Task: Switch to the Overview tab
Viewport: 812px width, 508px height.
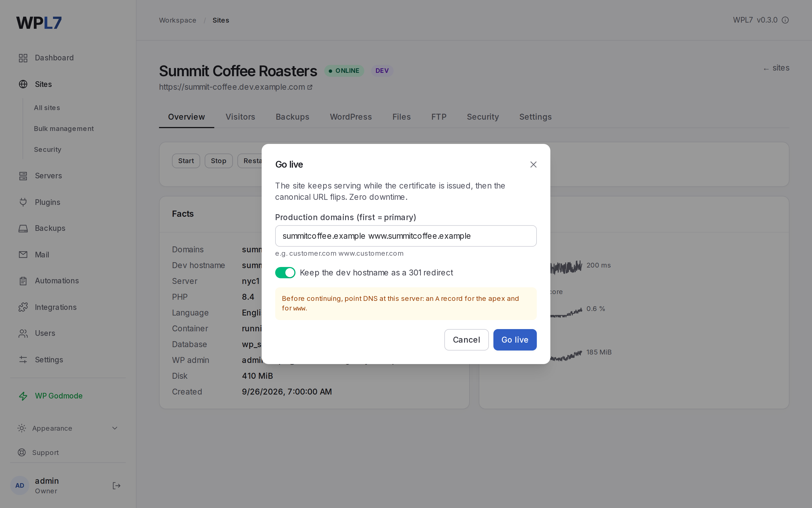Action: 187,117
